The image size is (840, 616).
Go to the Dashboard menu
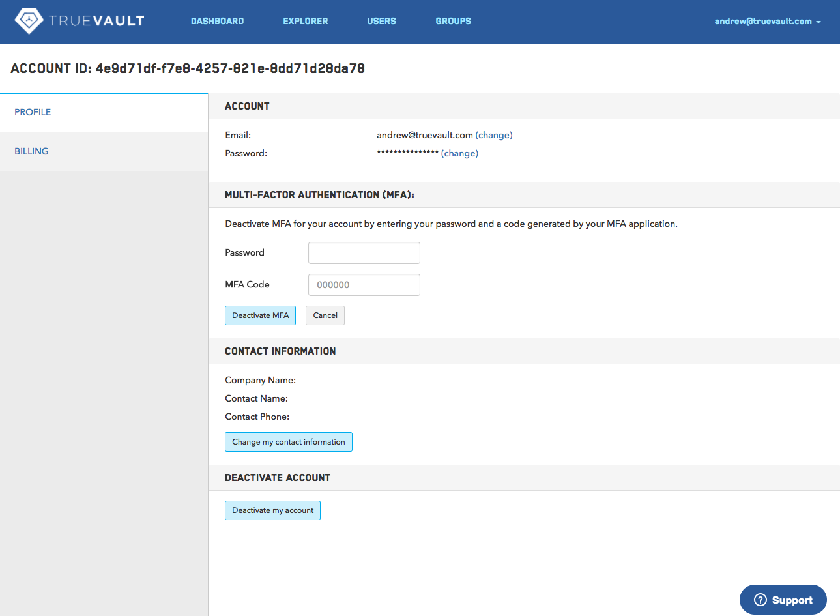click(217, 21)
